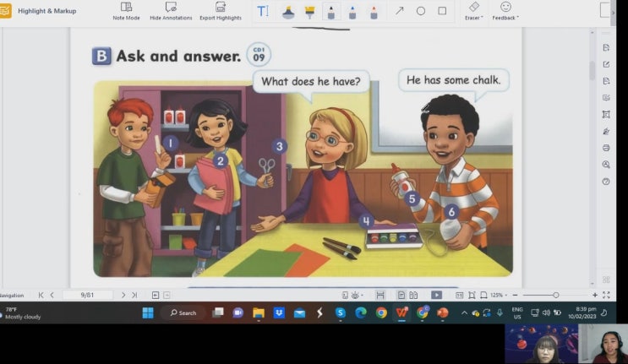This screenshot has height=364, width=628.
Task: Click Export Highlights button
Action: pos(221,11)
